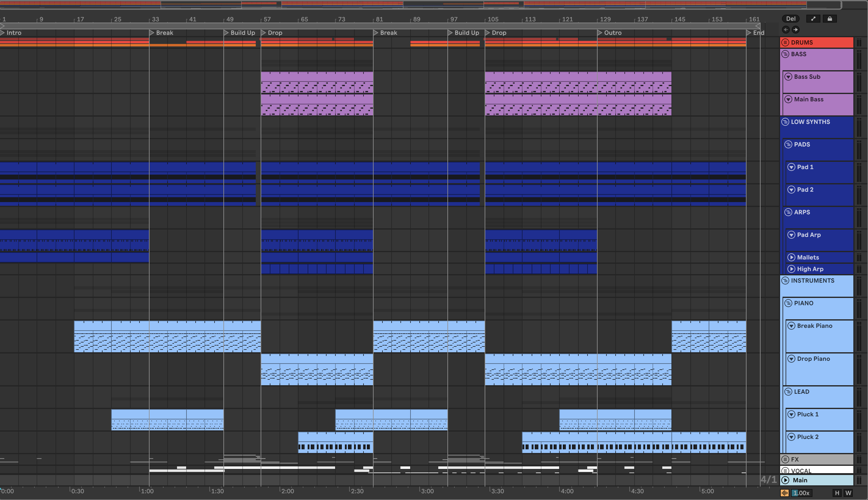Toggle the H optimize height button
The image size is (868, 500).
click(837, 493)
